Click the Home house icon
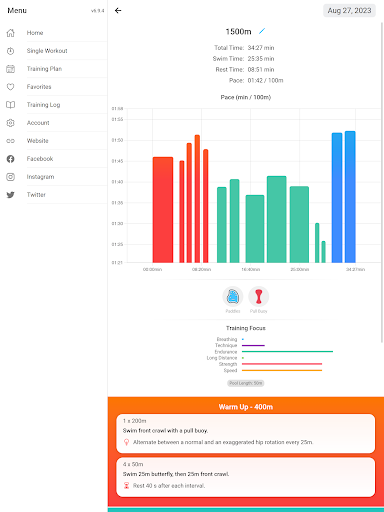384x512 pixels. [10, 33]
